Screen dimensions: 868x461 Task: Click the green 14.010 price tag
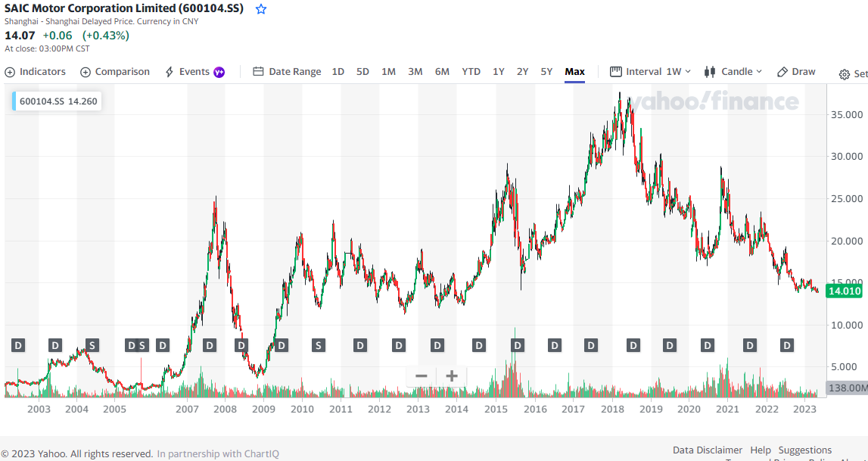[x=844, y=291]
